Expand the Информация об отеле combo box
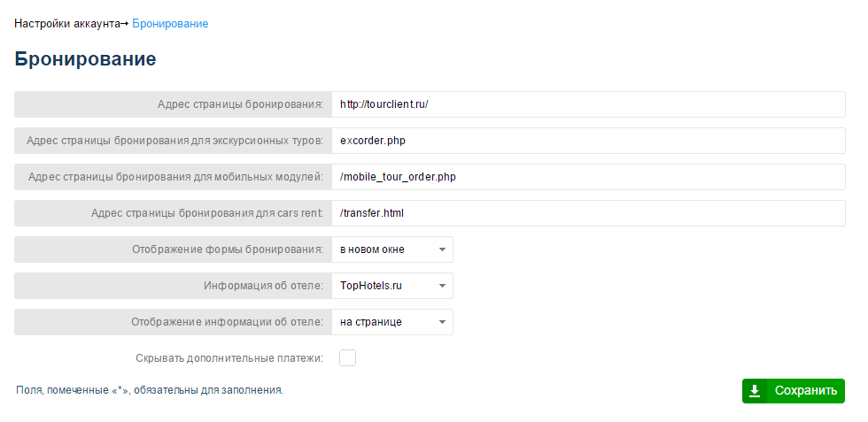Screen dimensions: 868x422 click(x=392, y=286)
